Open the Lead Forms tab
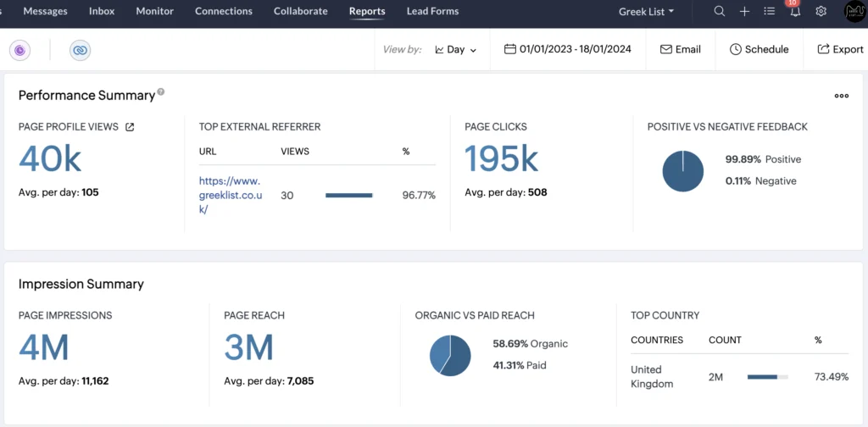Image resolution: width=868 pixels, height=427 pixels. (433, 11)
